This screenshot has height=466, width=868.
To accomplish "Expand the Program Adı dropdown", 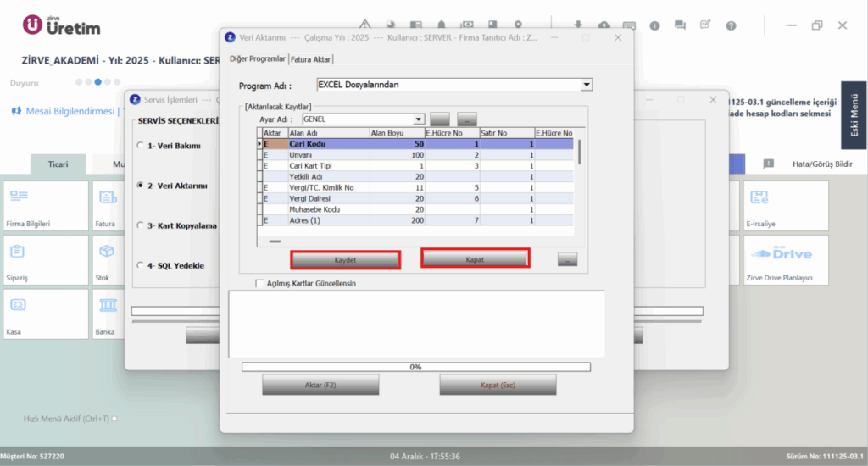I will pyautogui.click(x=587, y=85).
